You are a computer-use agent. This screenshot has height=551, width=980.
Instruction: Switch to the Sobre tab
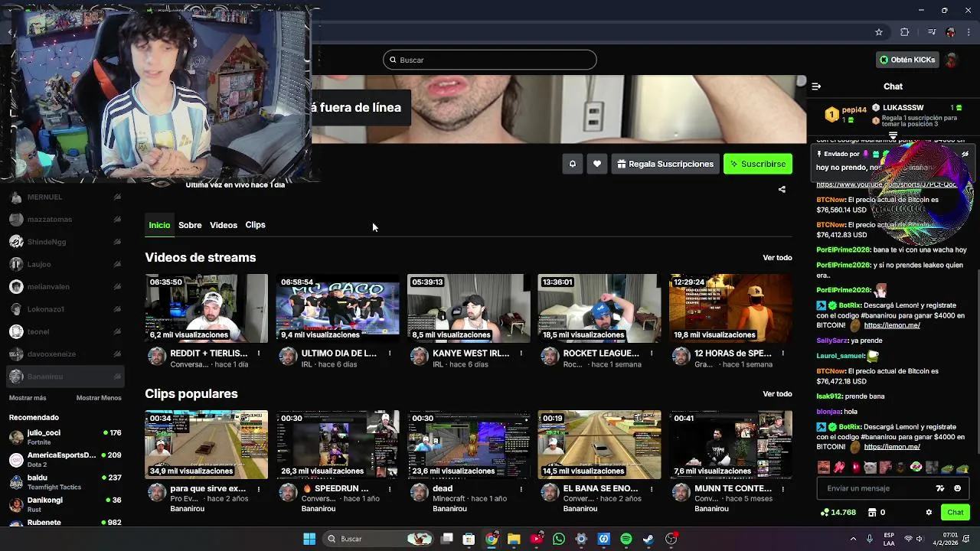[190, 225]
